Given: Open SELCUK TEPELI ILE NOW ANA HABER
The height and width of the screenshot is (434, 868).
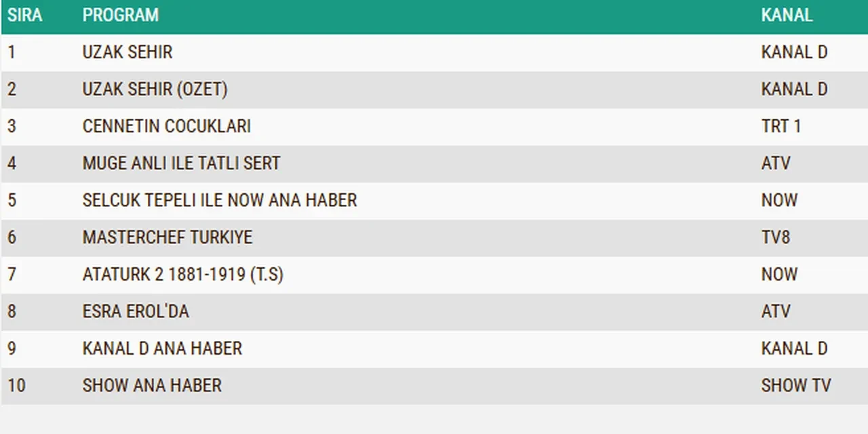Looking at the screenshot, I should [x=220, y=201].
